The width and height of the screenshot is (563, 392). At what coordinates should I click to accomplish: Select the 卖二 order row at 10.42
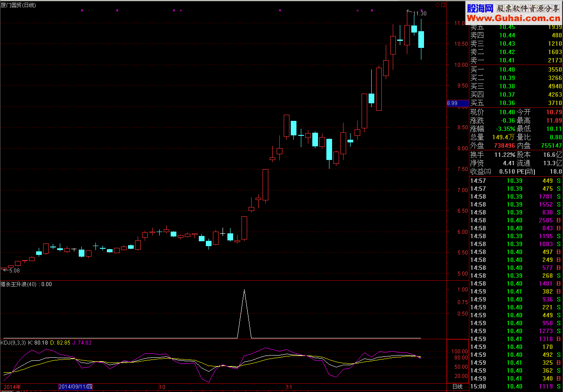[x=516, y=52]
